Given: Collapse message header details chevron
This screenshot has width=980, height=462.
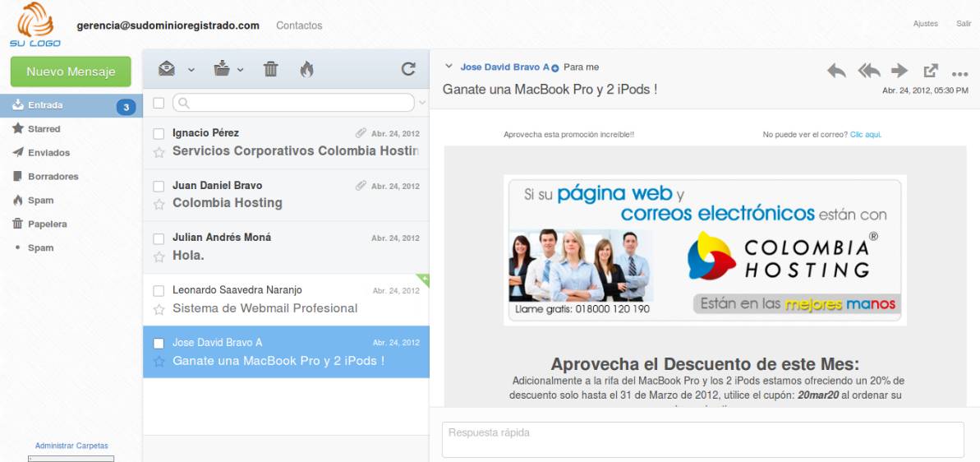Looking at the screenshot, I should pyautogui.click(x=449, y=67).
